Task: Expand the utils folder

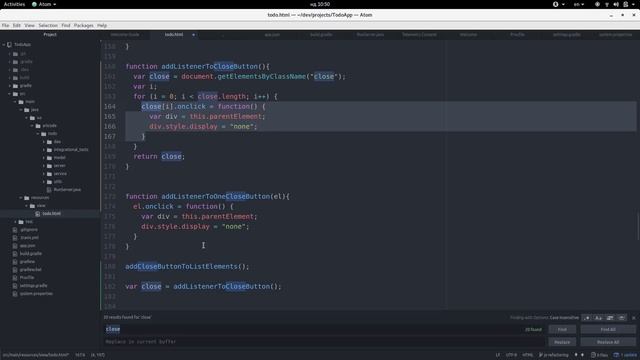Action: tap(44, 182)
